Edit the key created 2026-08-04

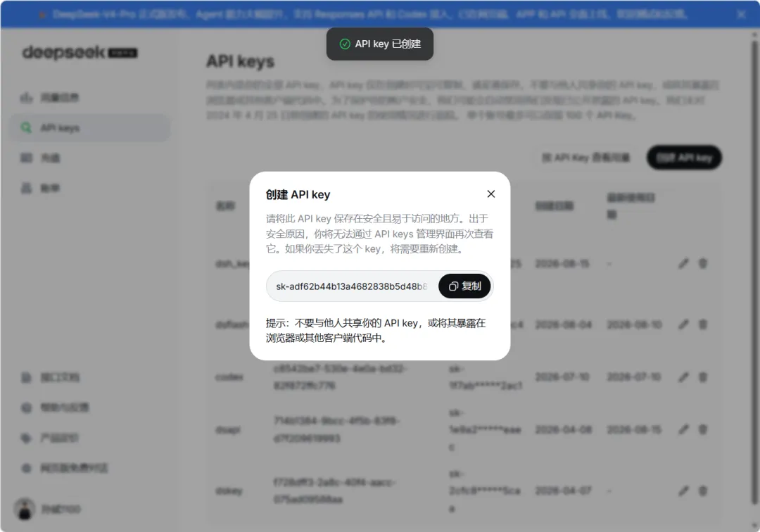point(683,324)
